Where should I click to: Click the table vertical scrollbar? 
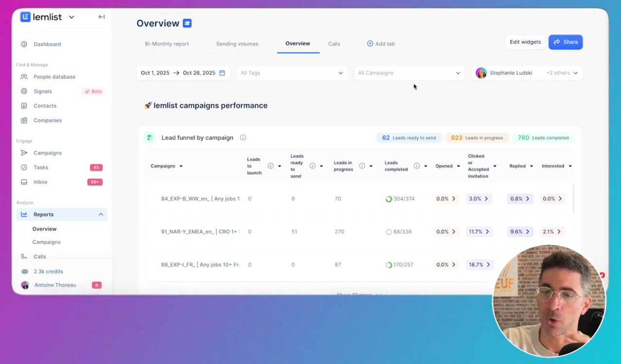pos(573,199)
